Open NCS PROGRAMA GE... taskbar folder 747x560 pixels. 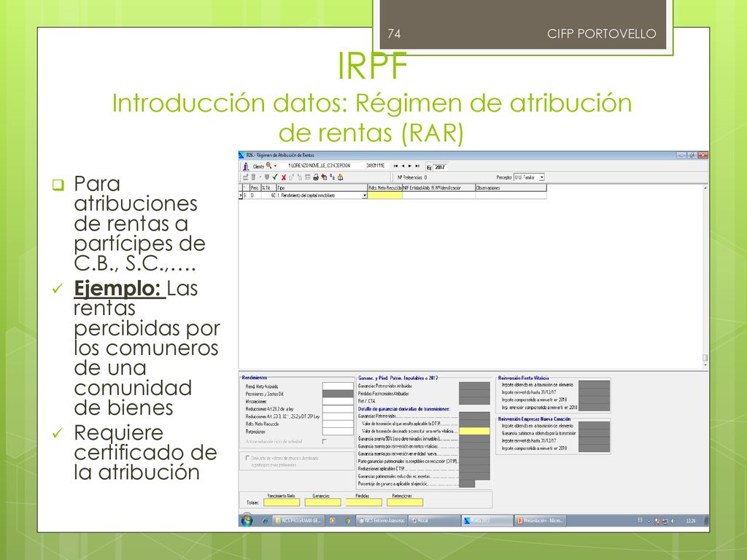[x=298, y=521]
